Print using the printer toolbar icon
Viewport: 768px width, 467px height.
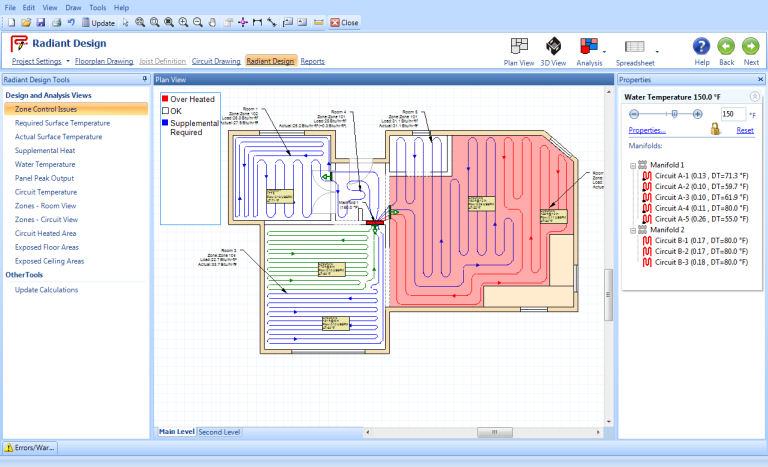point(56,23)
